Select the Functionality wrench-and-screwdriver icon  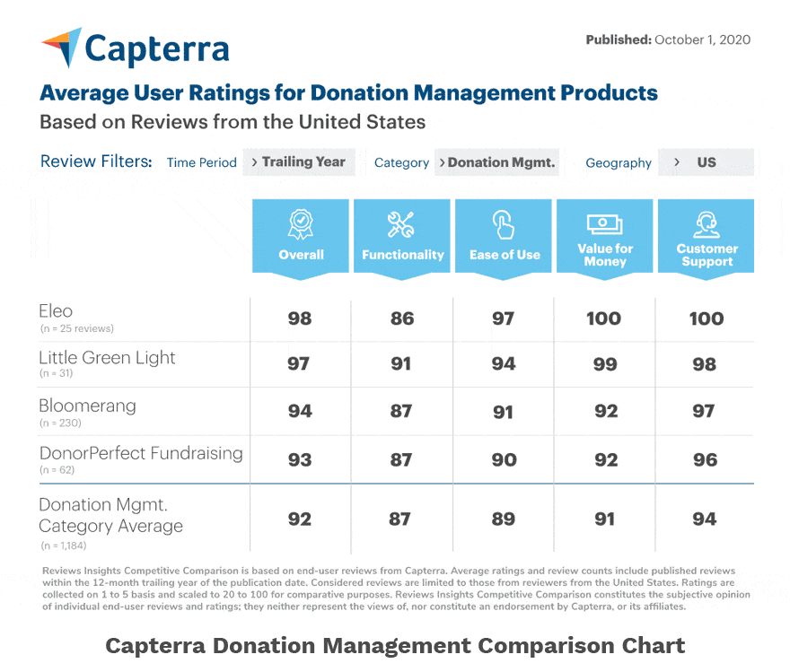(x=401, y=224)
